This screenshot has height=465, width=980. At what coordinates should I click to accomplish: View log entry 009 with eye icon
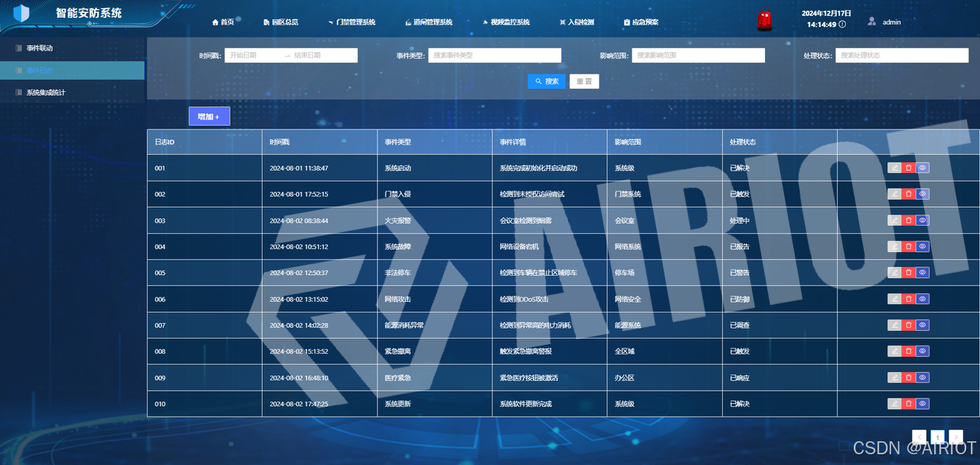pyautogui.click(x=923, y=378)
